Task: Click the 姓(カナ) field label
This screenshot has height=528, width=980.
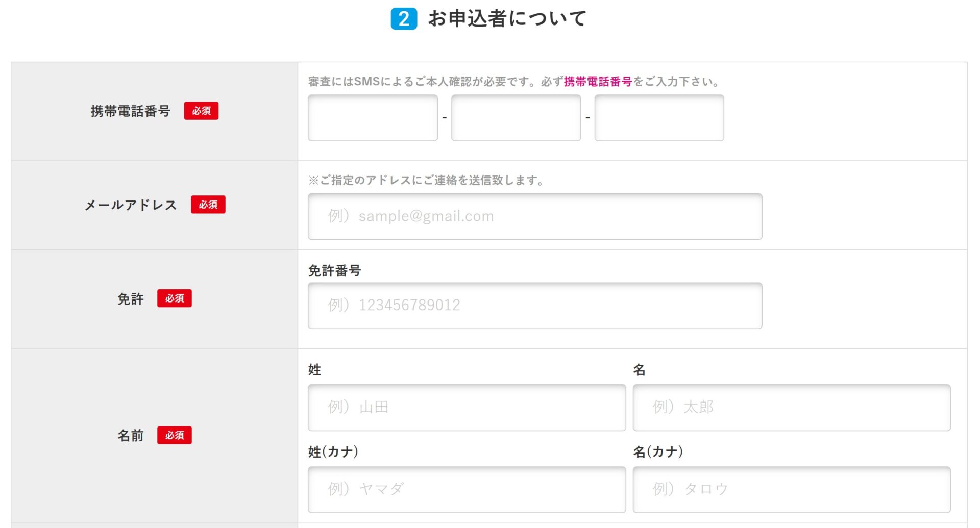Action: click(x=333, y=452)
